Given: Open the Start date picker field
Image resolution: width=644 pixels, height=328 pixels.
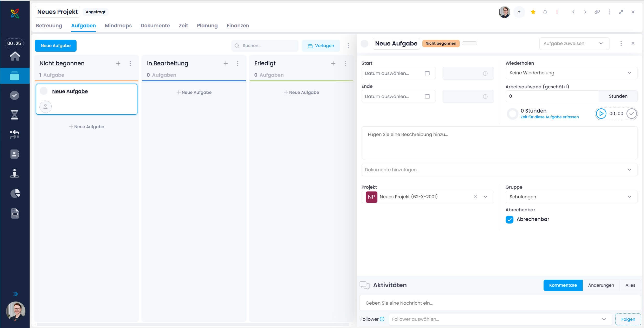Looking at the screenshot, I should (x=398, y=73).
